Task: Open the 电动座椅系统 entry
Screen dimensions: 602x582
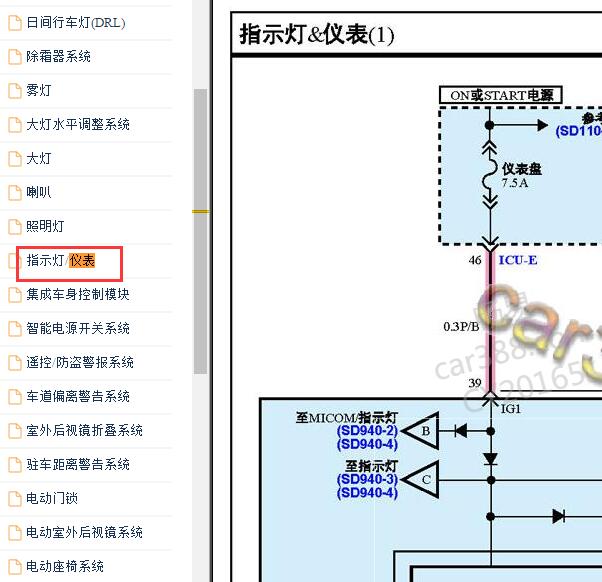Action: [x=65, y=566]
